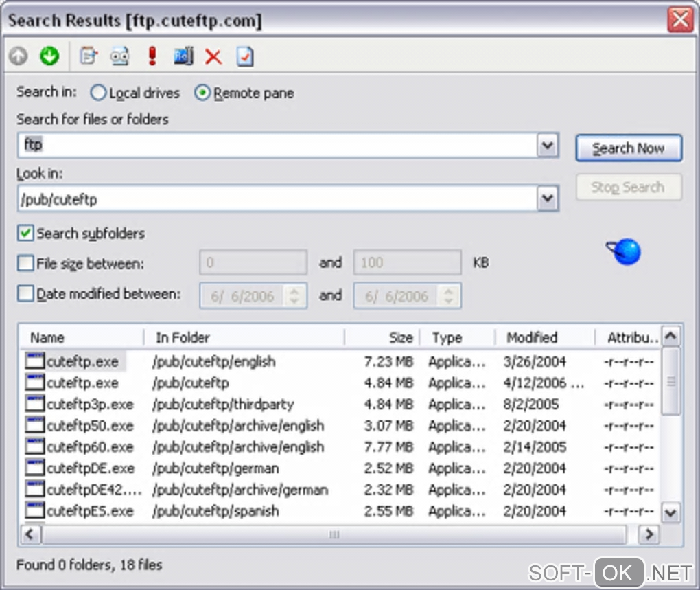
Task: Click the file icon beside cuteftp3p.exe
Action: [35, 404]
